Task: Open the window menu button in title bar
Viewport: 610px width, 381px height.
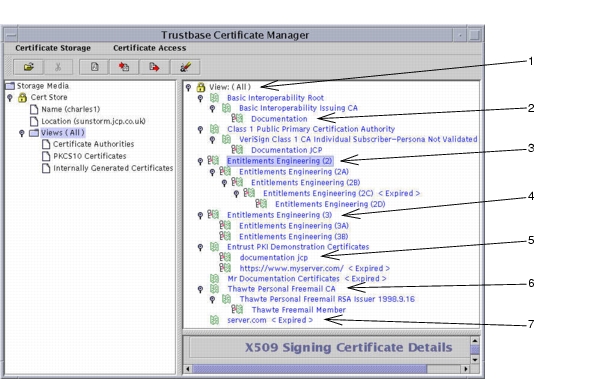Action: click(11, 35)
